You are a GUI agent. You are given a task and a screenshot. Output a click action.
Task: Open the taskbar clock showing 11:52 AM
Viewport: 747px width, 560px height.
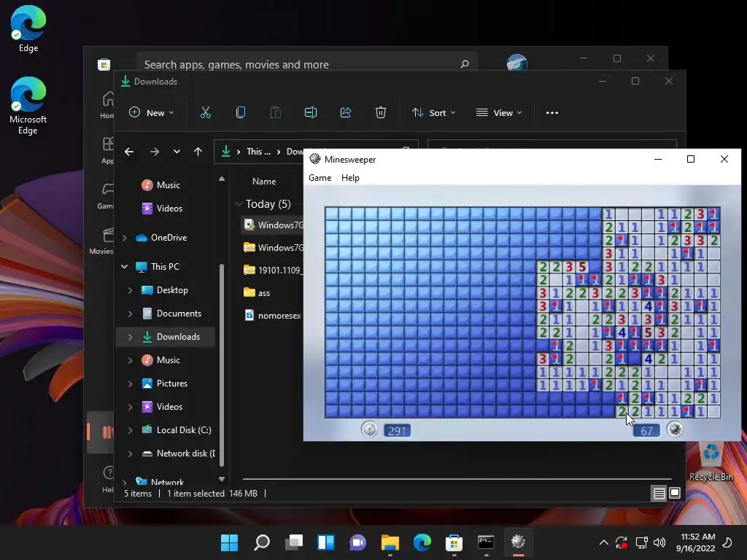click(x=695, y=542)
